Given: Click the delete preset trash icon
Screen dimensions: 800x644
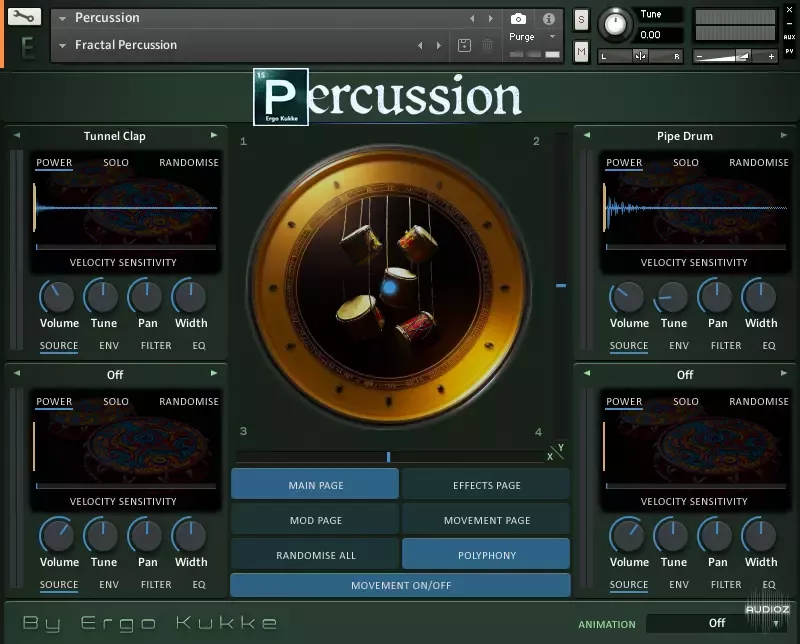Looking at the screenshot, I should [488, 45].
